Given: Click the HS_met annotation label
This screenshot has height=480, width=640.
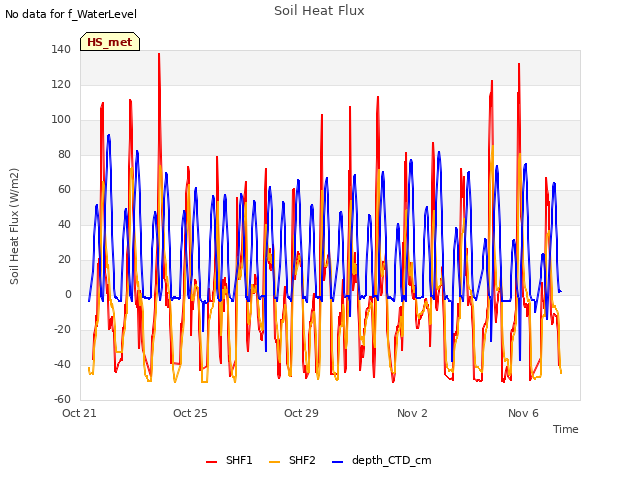Looking at the screenshot, I should (x=110, y=42).
